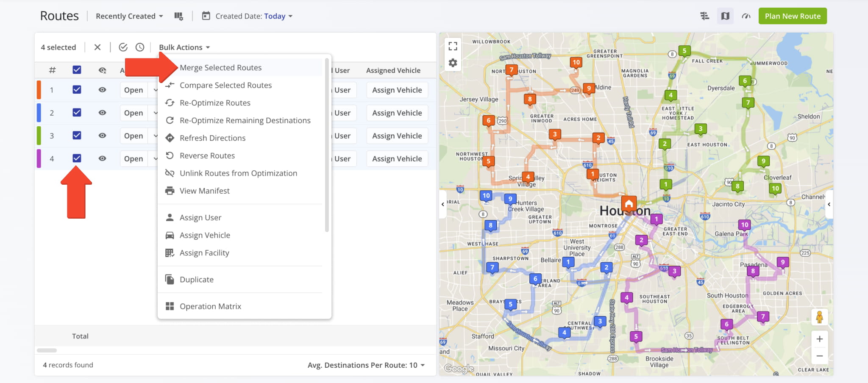
Task: Click the Avg. Destinations Per Route selector
Action: [366, 365]
